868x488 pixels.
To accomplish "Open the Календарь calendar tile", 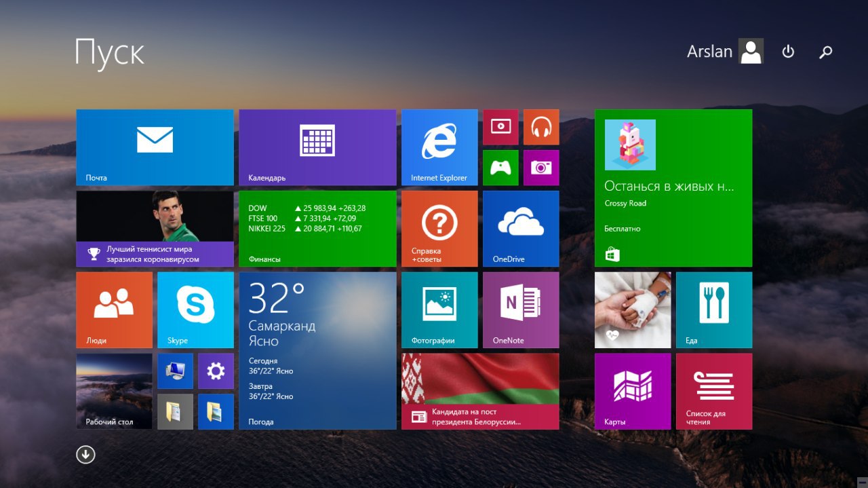I will (x=317, y=147).
